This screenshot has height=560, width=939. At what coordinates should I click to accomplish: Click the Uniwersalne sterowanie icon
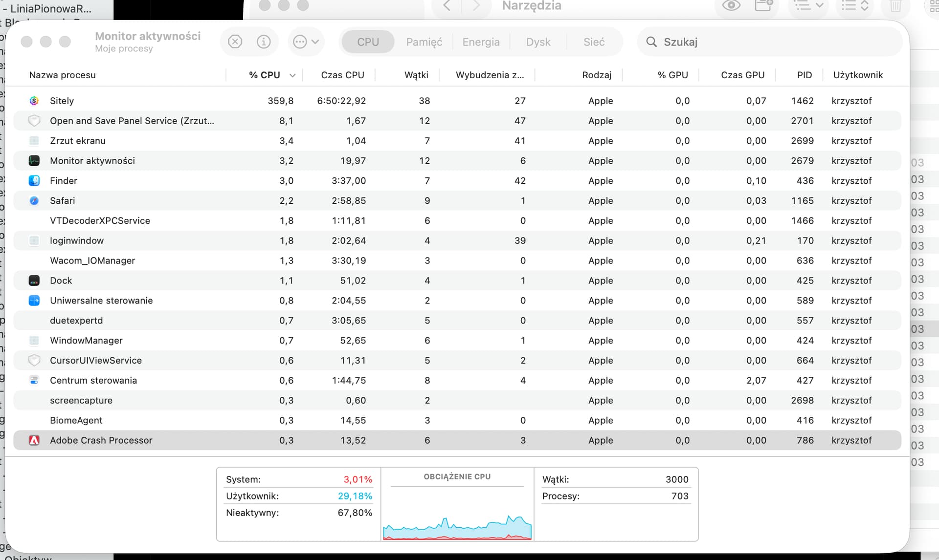[x=34, y=301]
